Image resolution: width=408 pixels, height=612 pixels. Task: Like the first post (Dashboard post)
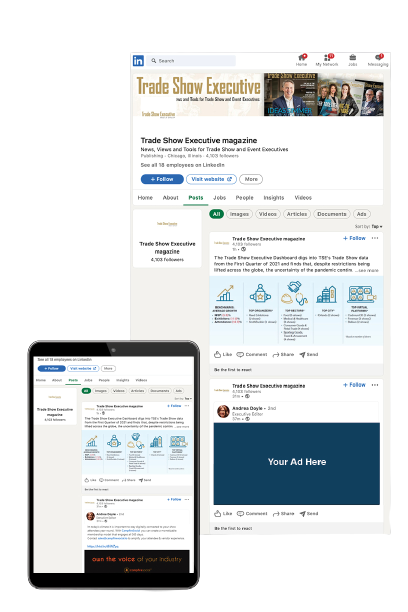click(223, 354)
